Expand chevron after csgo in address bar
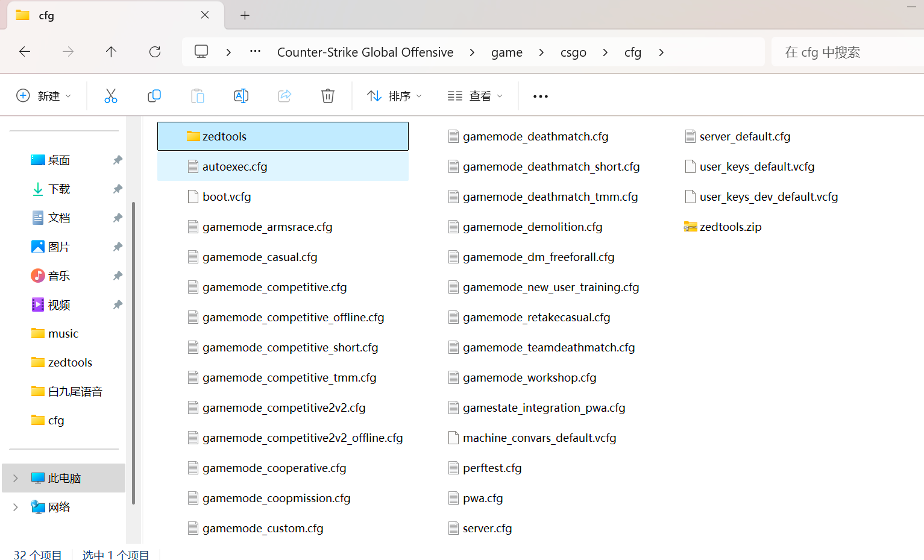Image resolution: width=924 pixels, height=560 pixels. coord(605,52)
